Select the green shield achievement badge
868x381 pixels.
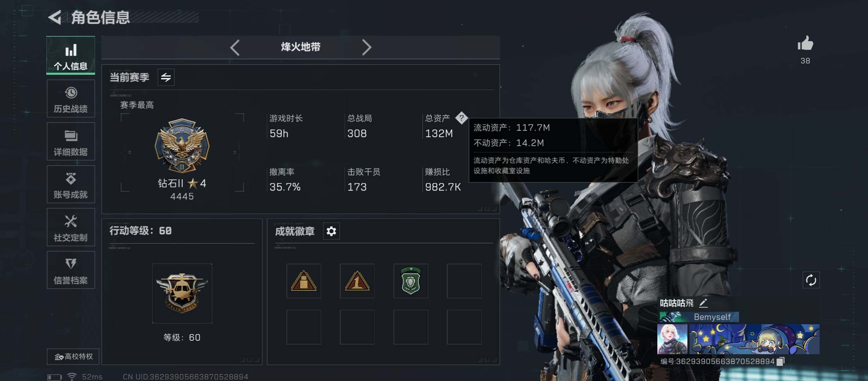[411, 281]
